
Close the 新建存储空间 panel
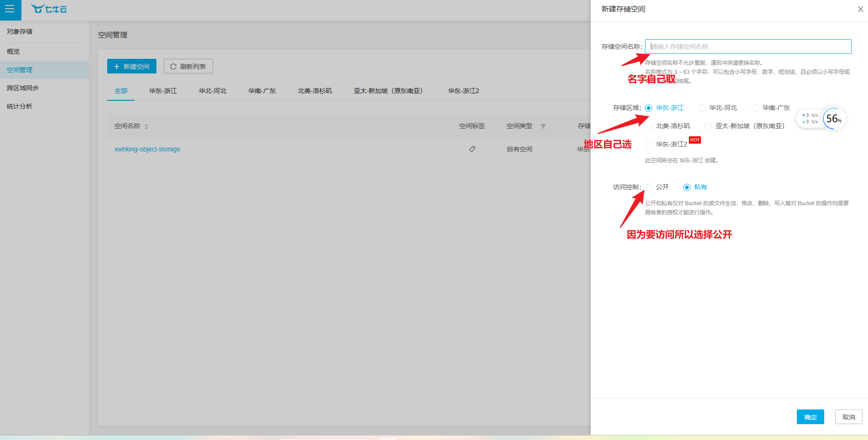(x=860, y=9)
